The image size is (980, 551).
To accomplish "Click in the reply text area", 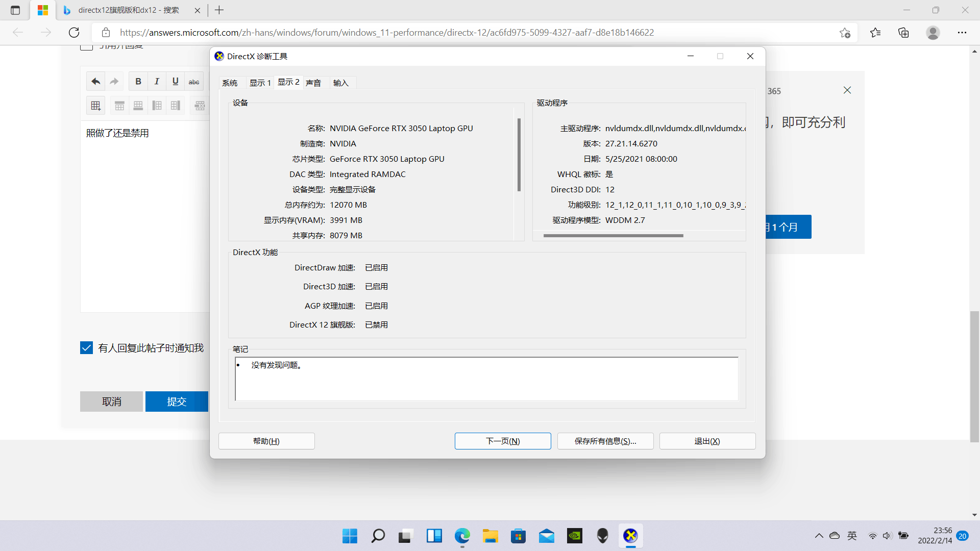I will tap(145, 217).
